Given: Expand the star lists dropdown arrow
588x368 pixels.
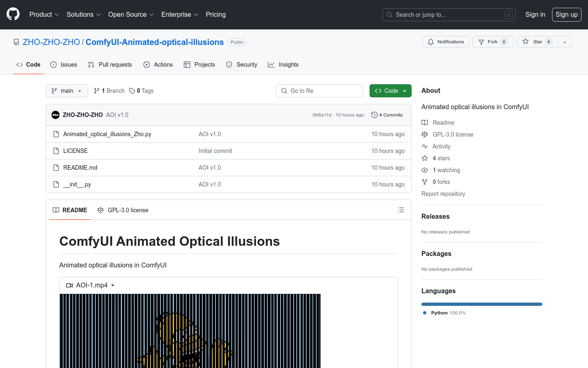Looking at the screenshot, I should 565,42.
